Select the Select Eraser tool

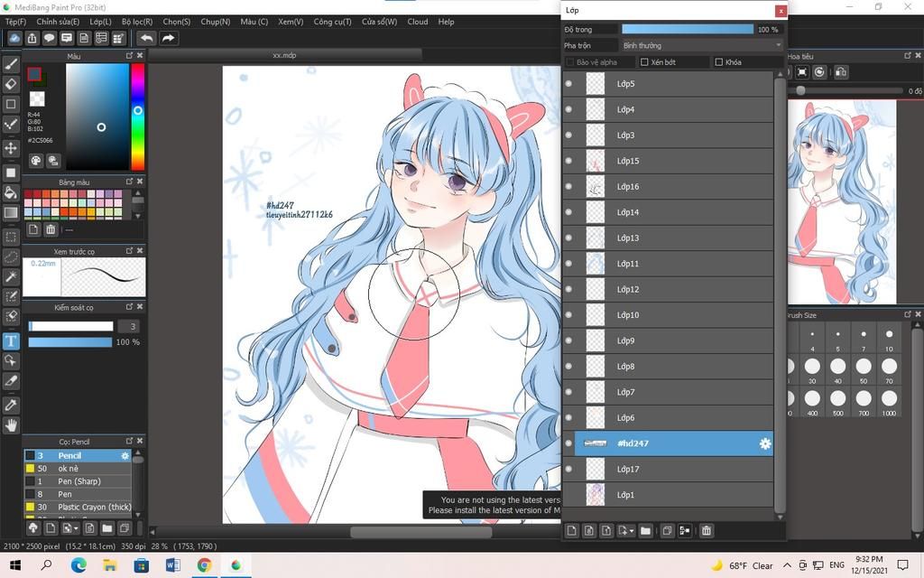point(11,317)
